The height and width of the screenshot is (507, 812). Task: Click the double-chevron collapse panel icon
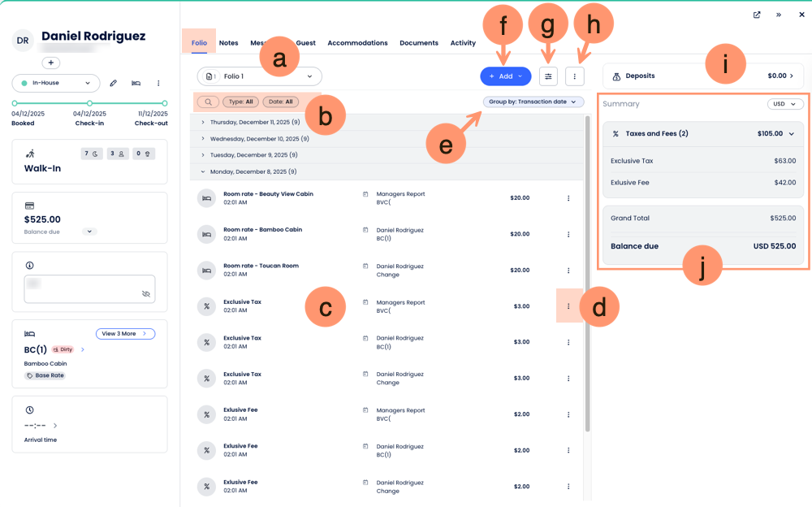click(x=779, y=15)
